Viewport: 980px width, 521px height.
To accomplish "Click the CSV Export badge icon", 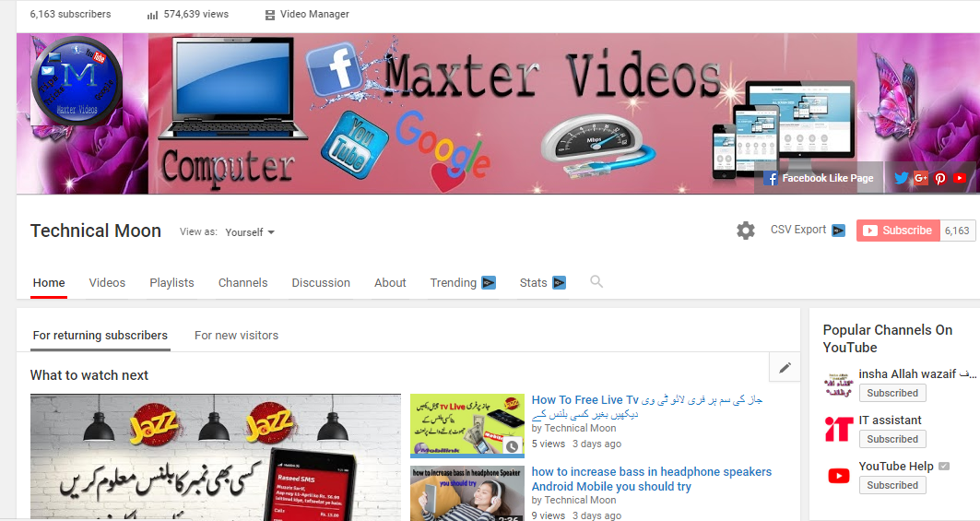I will [x=838, y=231].
